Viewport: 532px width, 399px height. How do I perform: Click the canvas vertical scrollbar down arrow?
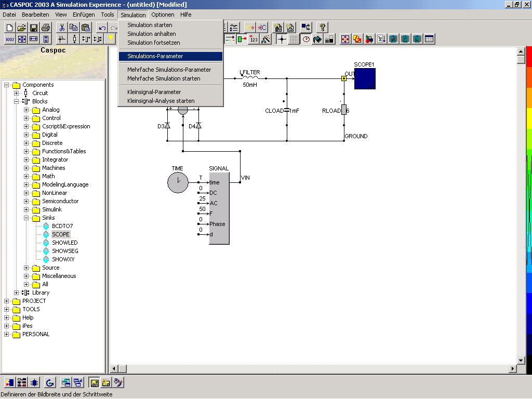(521, 361)
